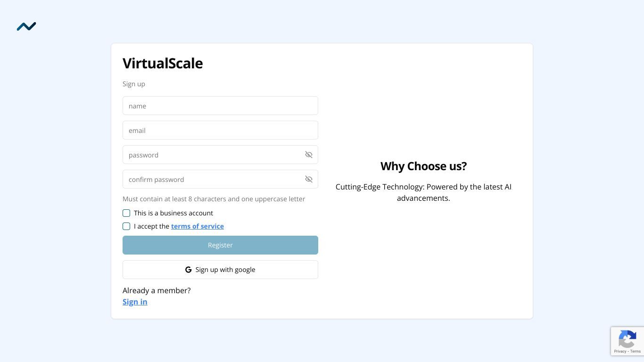Accept the terms of service checkbox
This screenshot has height=362, width=644.
pos(126,226)
